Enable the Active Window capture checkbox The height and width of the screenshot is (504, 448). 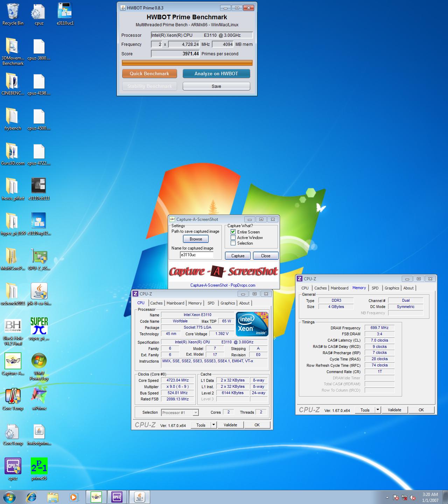(233, 237)
